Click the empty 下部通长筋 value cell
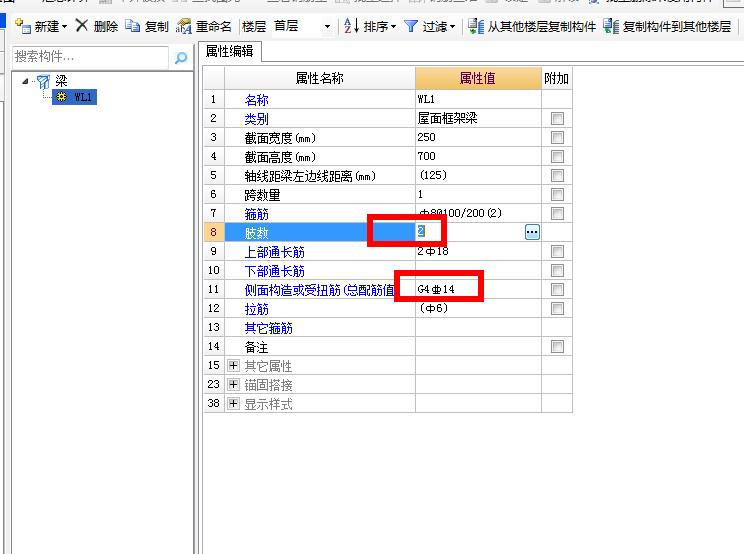This screenshot has width=744, height=554. [478, 270]
